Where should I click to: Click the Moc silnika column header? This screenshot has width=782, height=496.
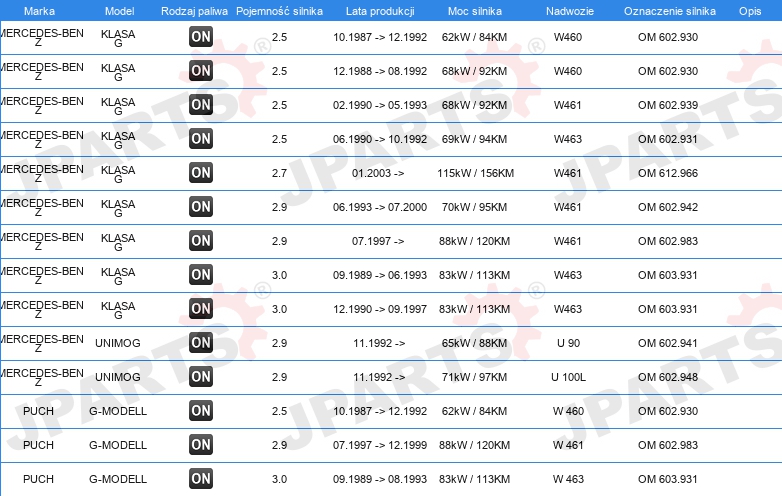[475, 11]
